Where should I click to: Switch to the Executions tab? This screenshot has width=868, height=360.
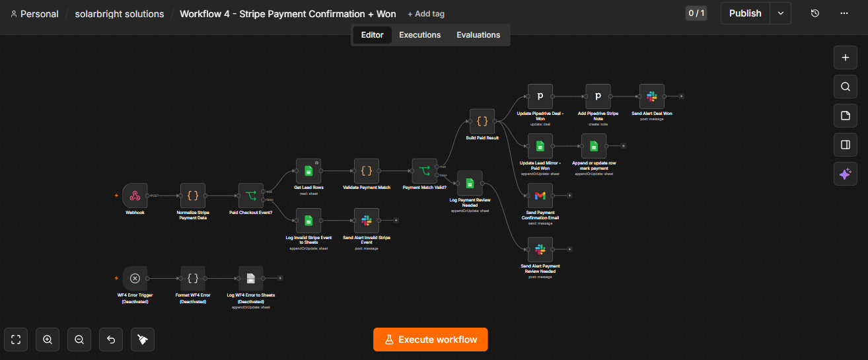tap(419, 35)
